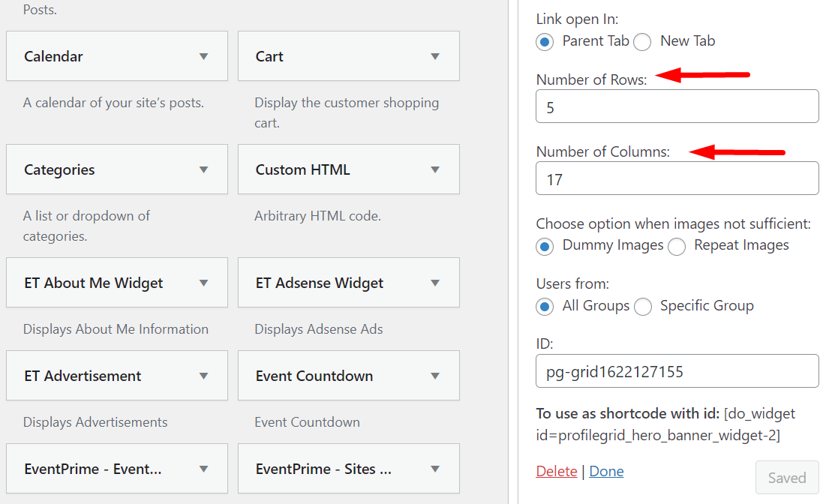Select Specific Group for users
835x504 pixels.
pos(643,307)
